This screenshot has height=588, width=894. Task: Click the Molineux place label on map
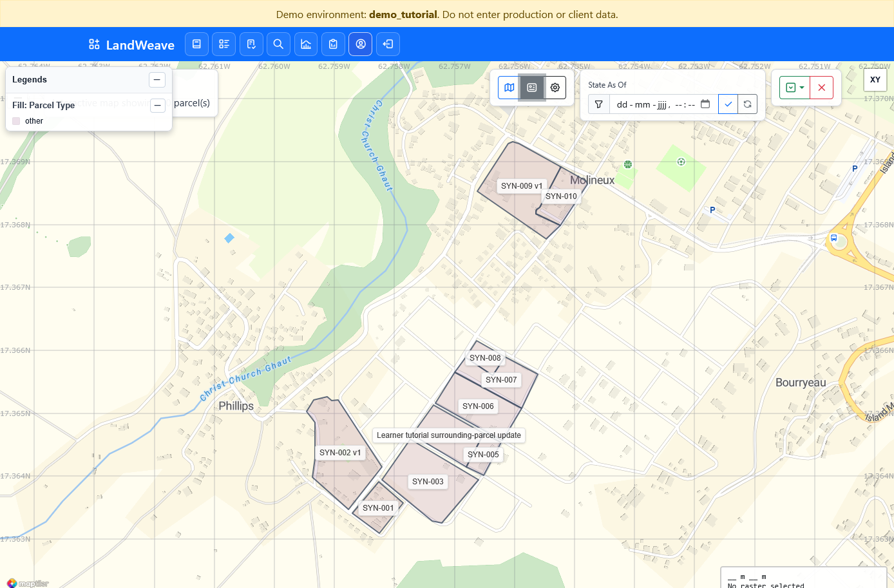(x=592, y=180)
